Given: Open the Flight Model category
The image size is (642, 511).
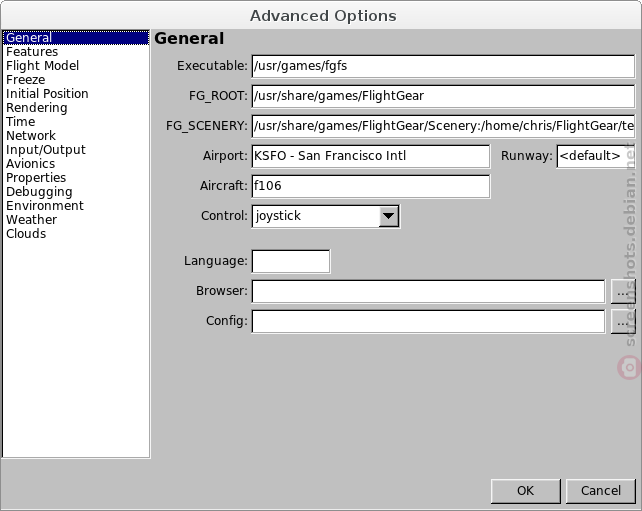Looking at the screenshot, I should (x=76, y=66).
